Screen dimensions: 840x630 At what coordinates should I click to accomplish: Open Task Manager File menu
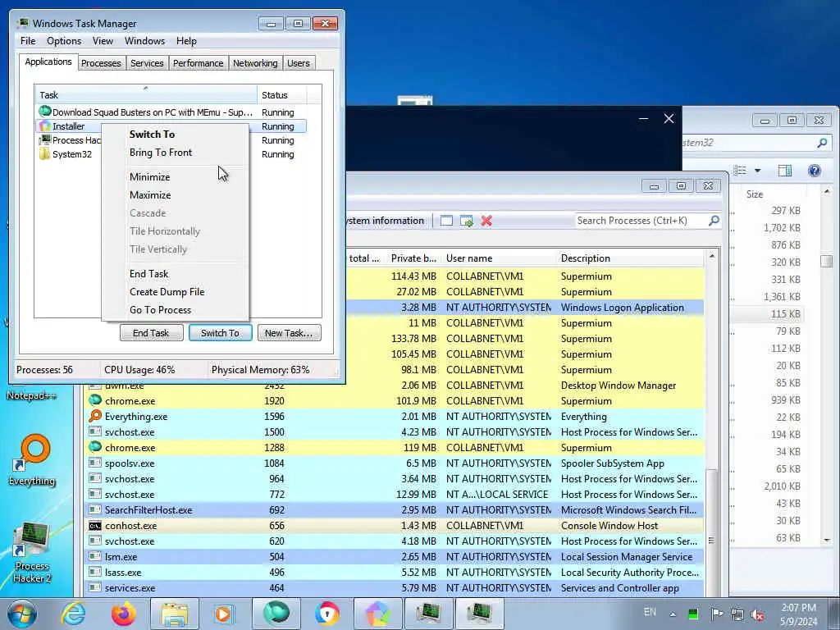coord(28,41)
